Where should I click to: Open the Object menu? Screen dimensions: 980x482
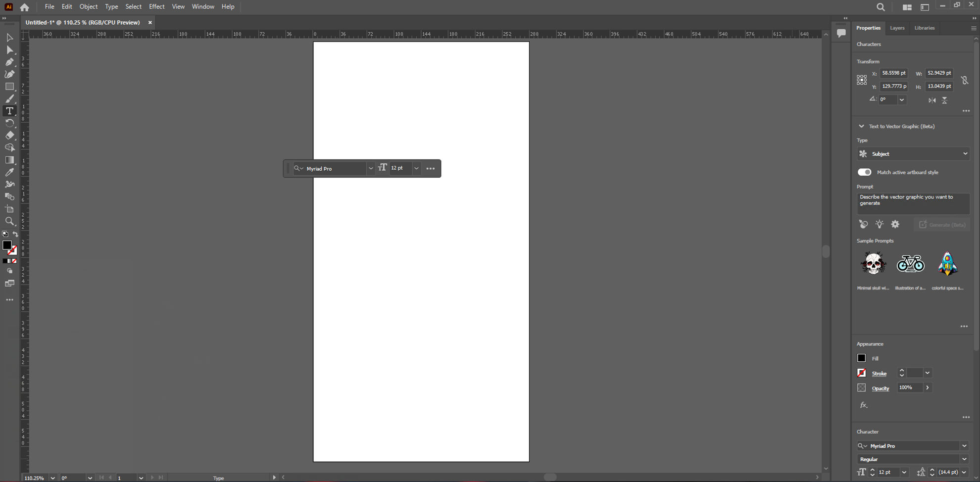click(x=89, y=7)
